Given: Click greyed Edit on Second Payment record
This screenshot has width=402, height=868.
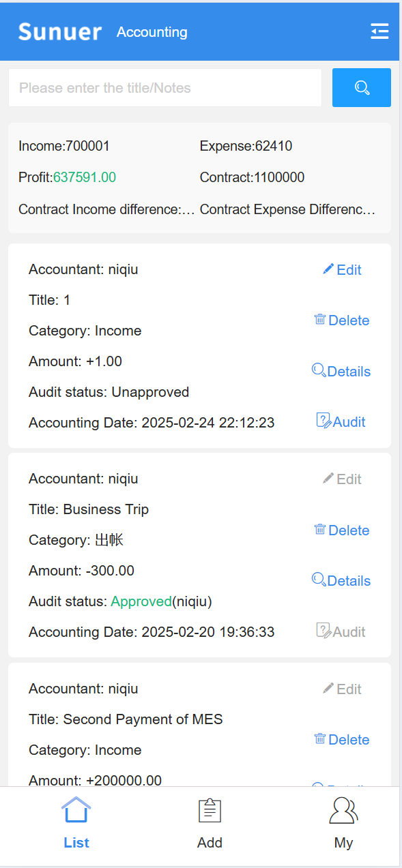Looking at the screenshot, I should (342, 689).
